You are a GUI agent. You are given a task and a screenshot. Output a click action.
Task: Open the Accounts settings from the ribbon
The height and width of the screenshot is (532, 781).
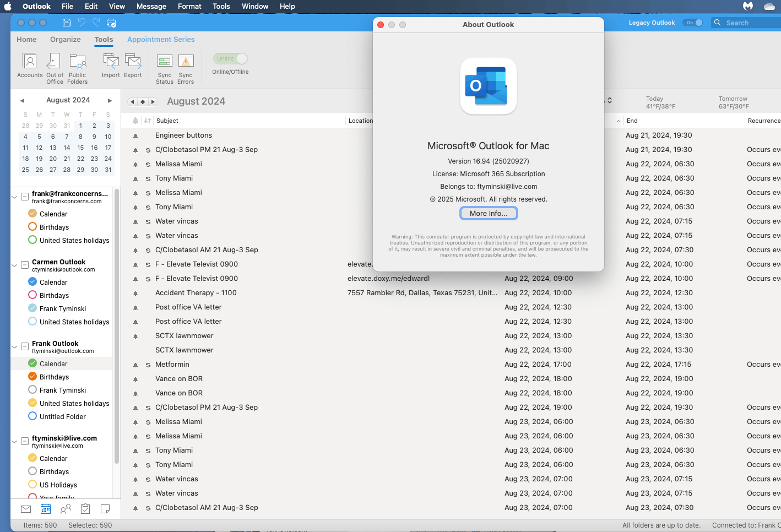point(29,66)
